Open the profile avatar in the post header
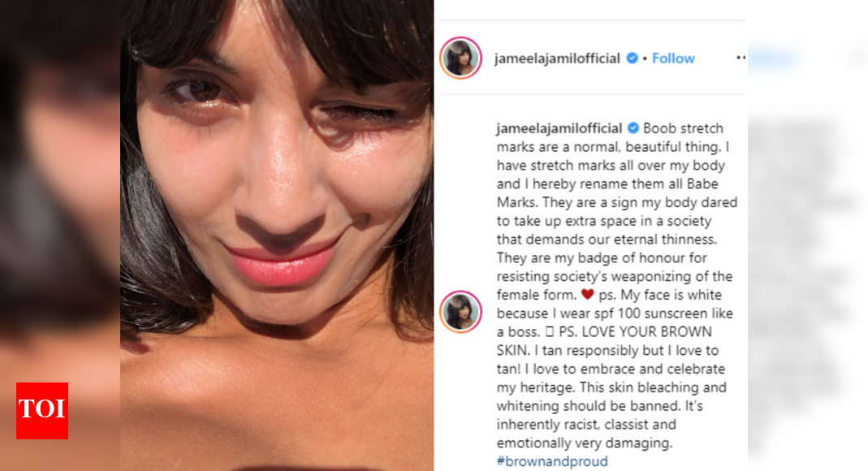The image size is (868, 471). coord(460,58)
